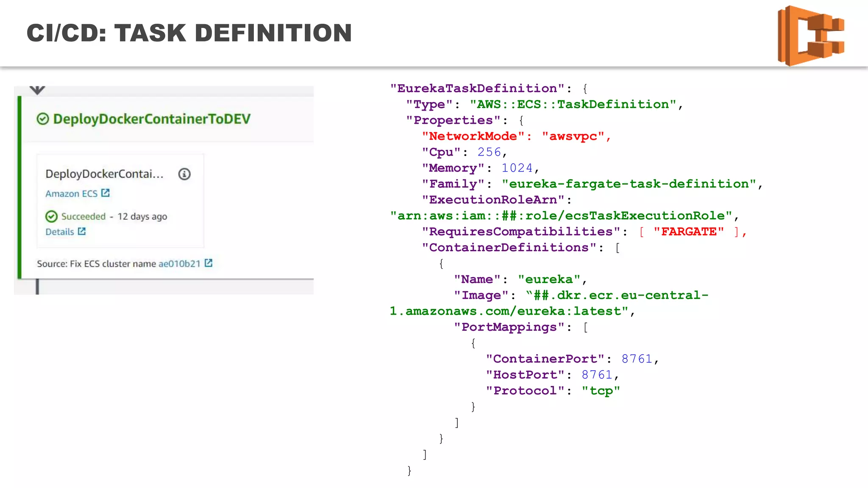Click external-link icon after commit ae010b21
This screenshot has width=868, height=488.
(x=209, y=263)
